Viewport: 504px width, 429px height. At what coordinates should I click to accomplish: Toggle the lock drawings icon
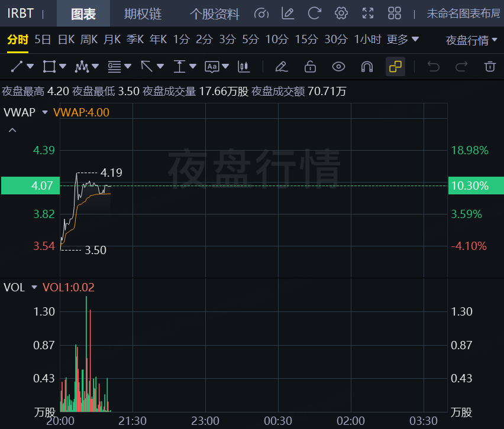pyautogui.click(x=310, y=67)
